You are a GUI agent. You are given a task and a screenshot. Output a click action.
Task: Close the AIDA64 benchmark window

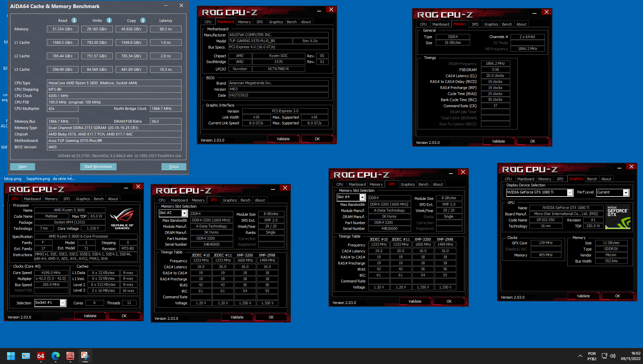pos(181,6)
